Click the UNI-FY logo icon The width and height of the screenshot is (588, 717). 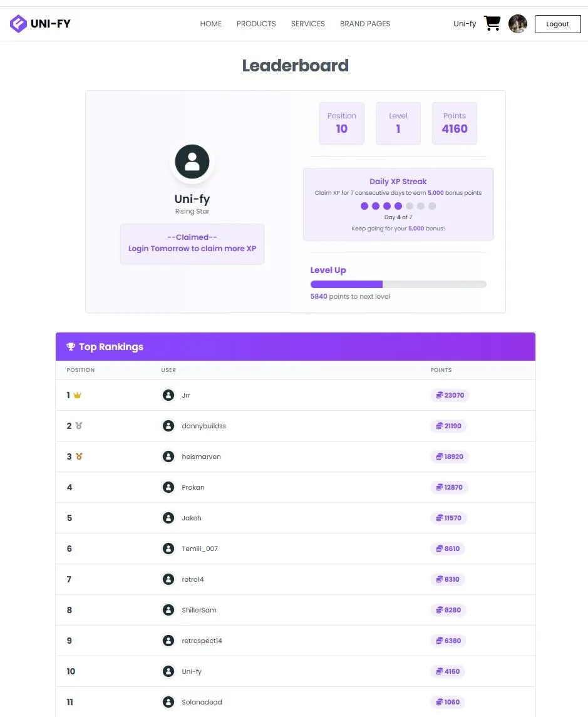(18, 24)
